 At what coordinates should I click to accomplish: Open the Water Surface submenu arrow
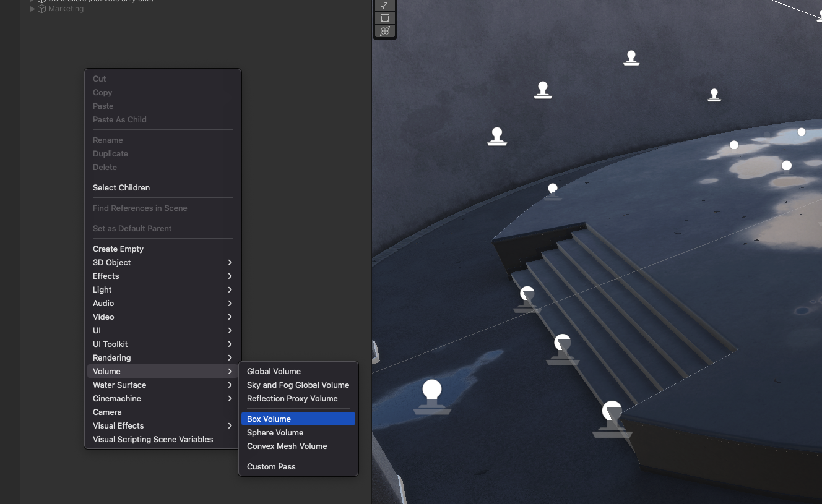click(x=230, y=385)
